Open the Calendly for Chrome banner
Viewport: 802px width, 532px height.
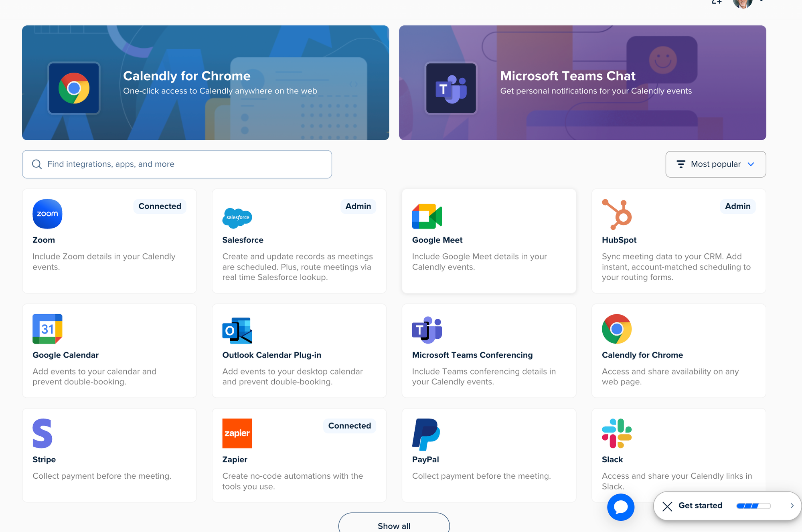click(205, 83)
